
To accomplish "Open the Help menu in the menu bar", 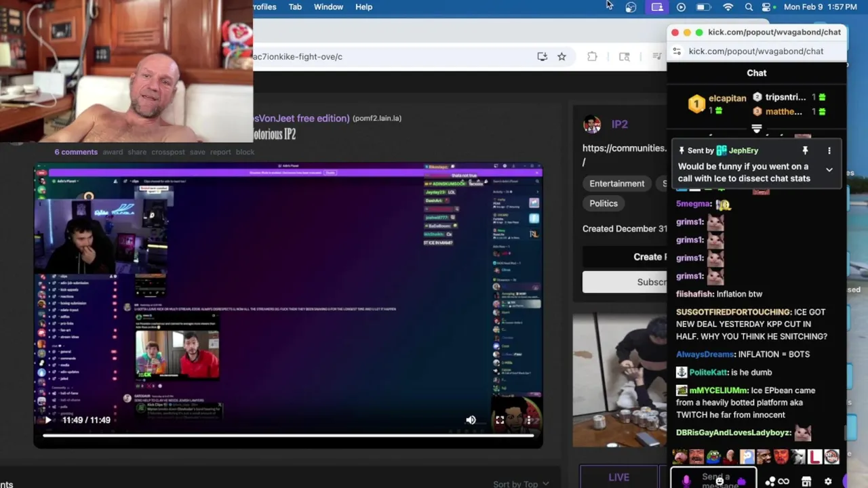I will click(363, 7).
